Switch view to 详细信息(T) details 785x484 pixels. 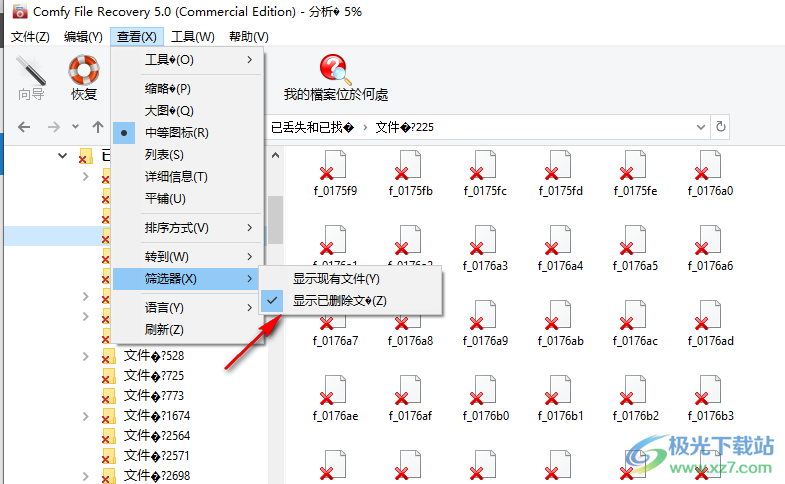click(x=188, y=177)
